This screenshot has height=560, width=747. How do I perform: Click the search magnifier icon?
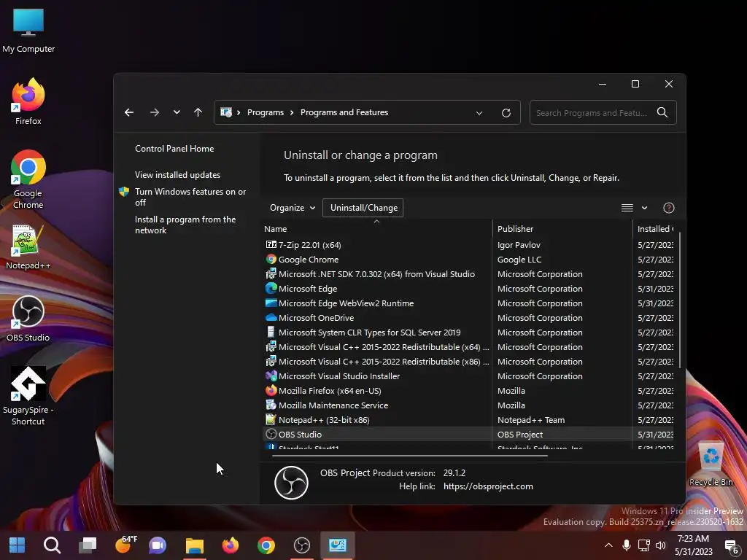pyautogui.click(x=662, y=112)
